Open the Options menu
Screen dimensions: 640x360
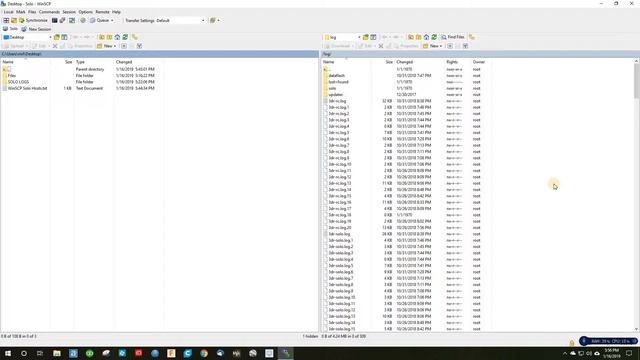85,12
